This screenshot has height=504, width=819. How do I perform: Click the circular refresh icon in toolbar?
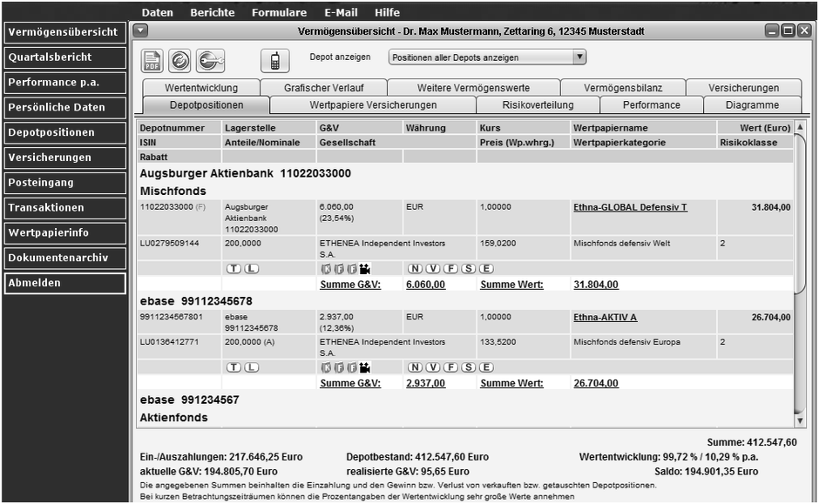pyautogui.click(x=179, y=60)
